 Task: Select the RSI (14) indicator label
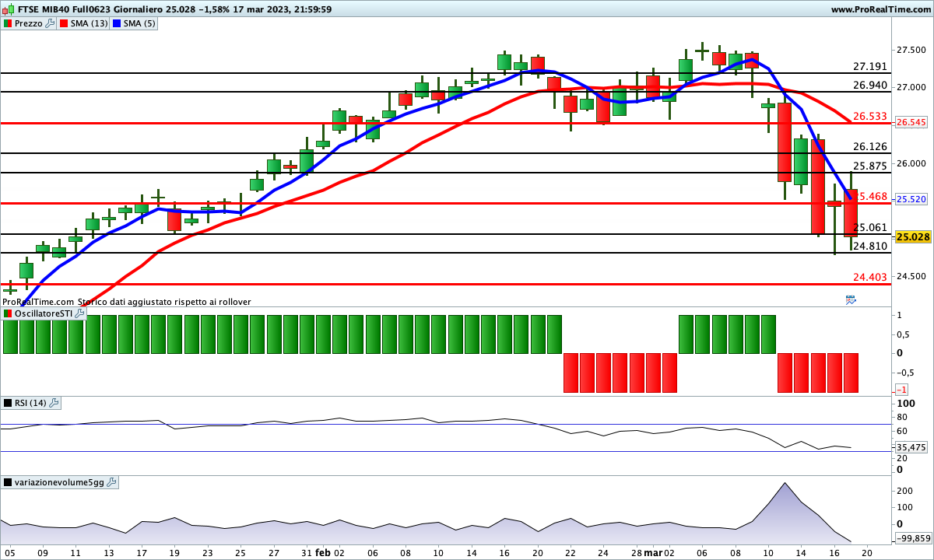pos(31,403)
